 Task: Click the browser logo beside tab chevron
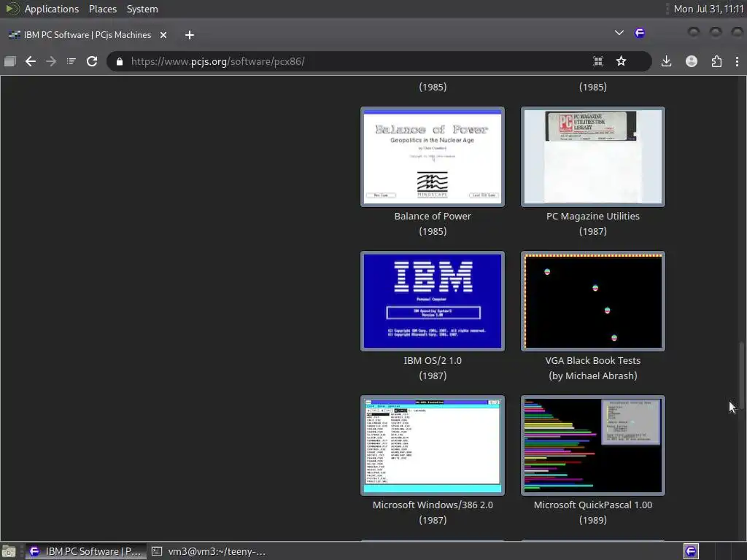pyautogui.click(x=640, y=33)
